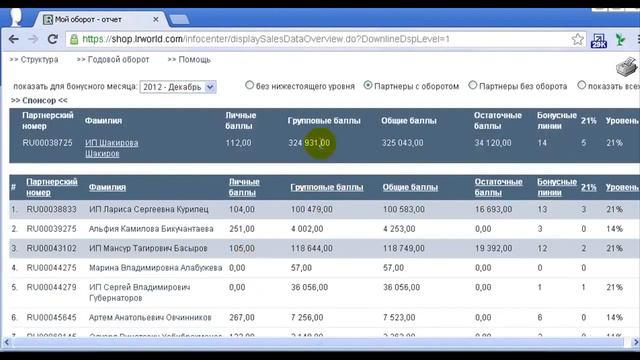Click sponsor total points '325 043,00'

[402, 143]
